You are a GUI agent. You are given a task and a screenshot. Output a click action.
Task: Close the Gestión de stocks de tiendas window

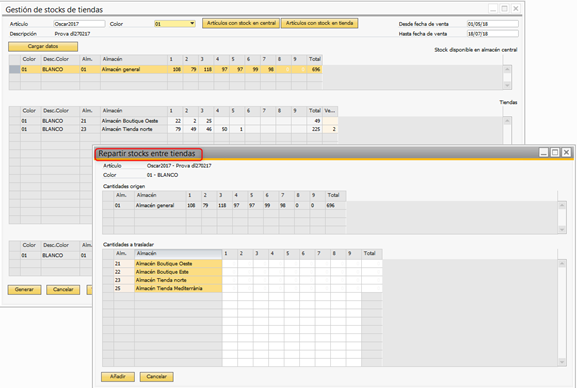516,8
